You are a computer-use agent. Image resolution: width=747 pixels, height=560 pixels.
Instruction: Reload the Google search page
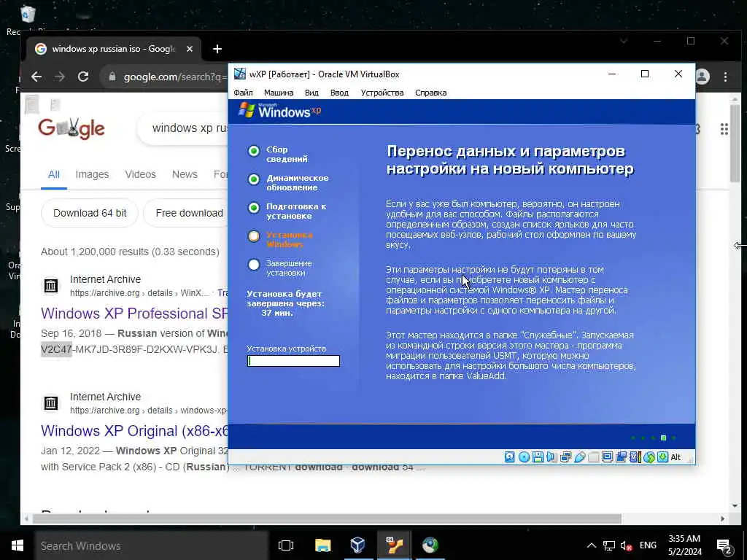pyautogui.click(x=83, y=77)
